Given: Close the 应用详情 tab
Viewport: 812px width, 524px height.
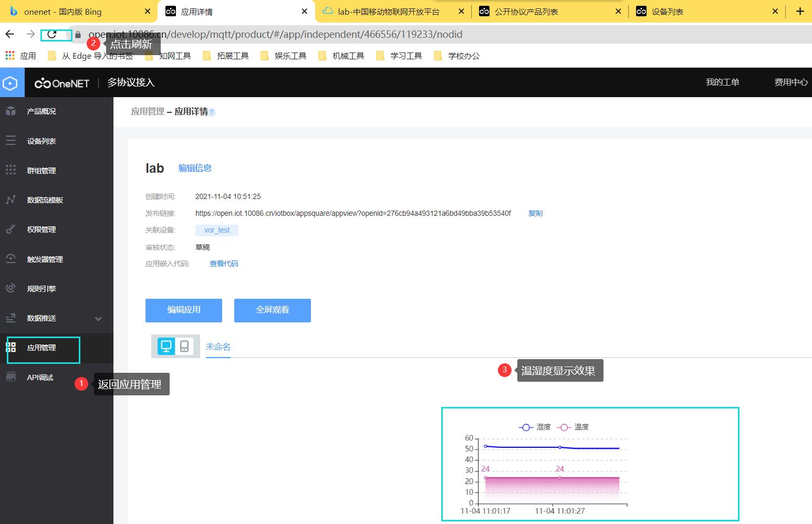Looking at the screenshot, I should [305, 11].
